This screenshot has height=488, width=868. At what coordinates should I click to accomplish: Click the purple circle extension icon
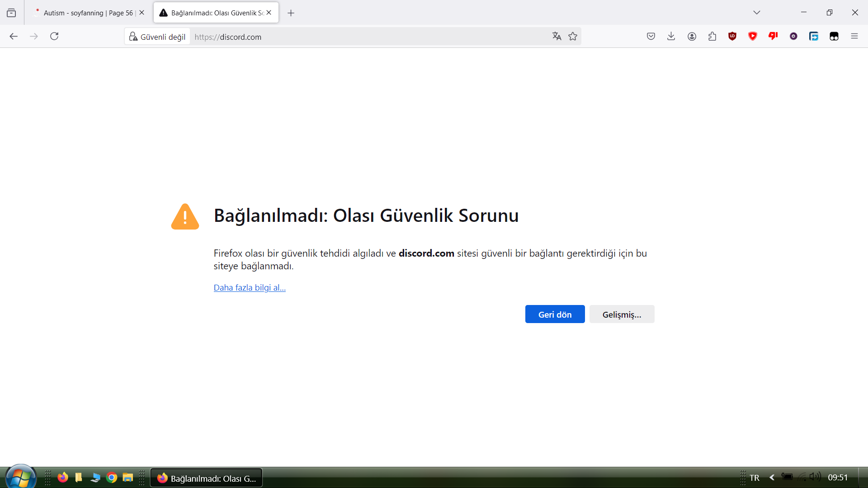coord(793,36)
